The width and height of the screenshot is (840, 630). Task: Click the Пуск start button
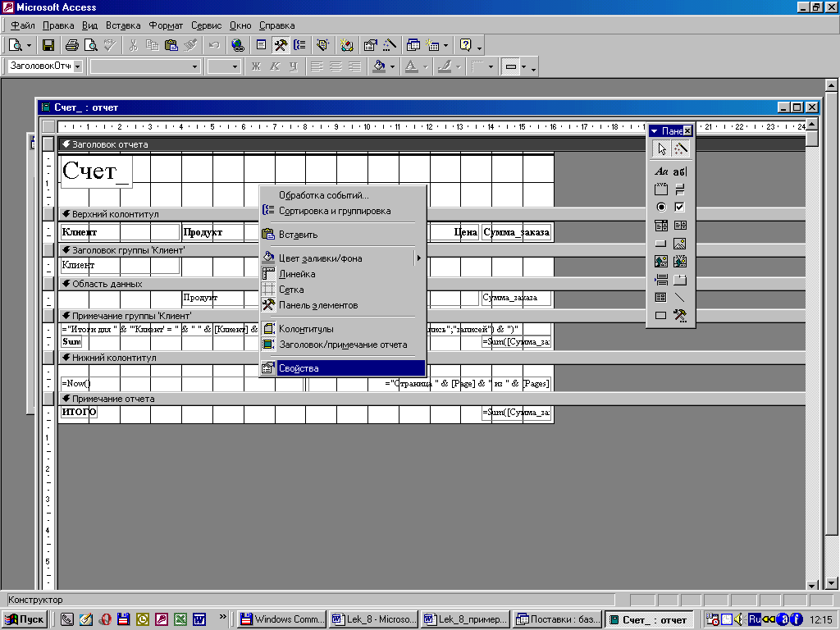coord(24,619)
